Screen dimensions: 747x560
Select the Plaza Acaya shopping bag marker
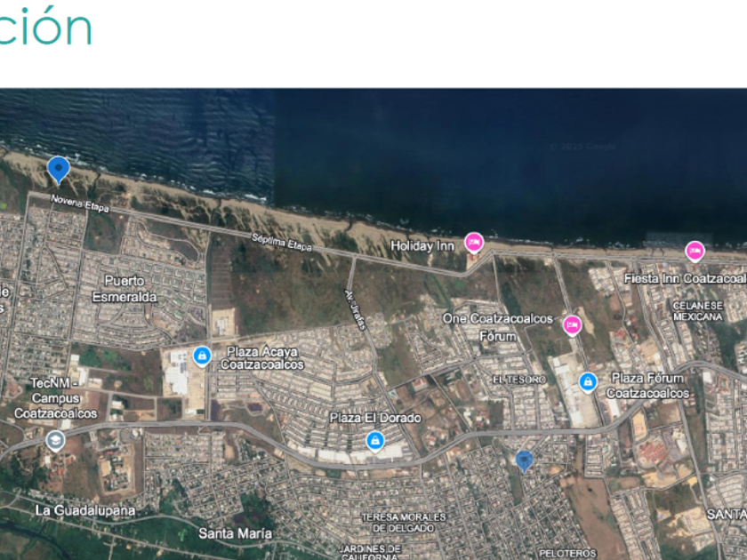tap(202, 356)
